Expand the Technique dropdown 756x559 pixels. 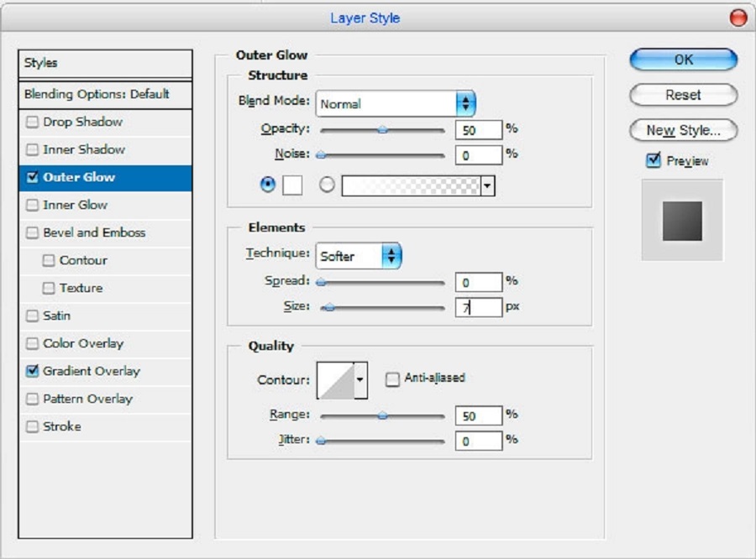coord(359,256)
